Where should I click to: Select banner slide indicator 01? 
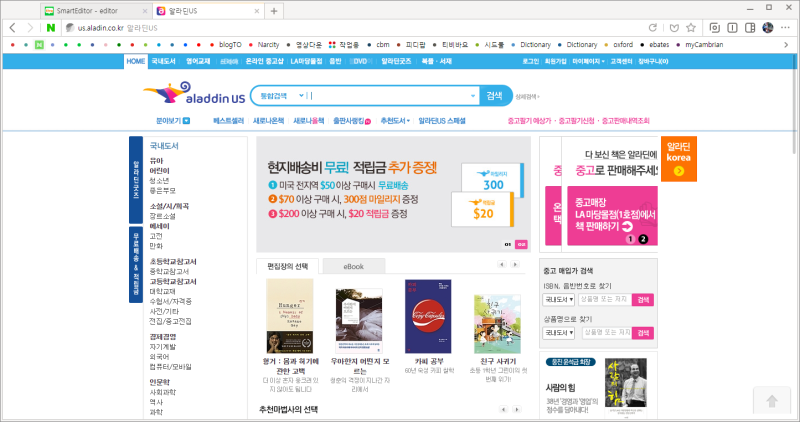(x=508, y=244)
